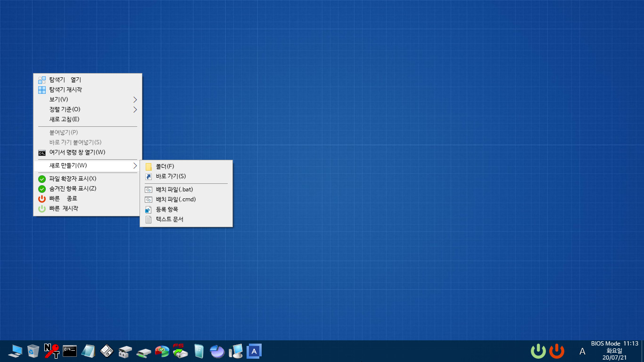Image resolution: width=644 pixels, height=362 pixels.
Task: Create a new 배치 파일(.bat)
Action: click(x=186, y=189)
